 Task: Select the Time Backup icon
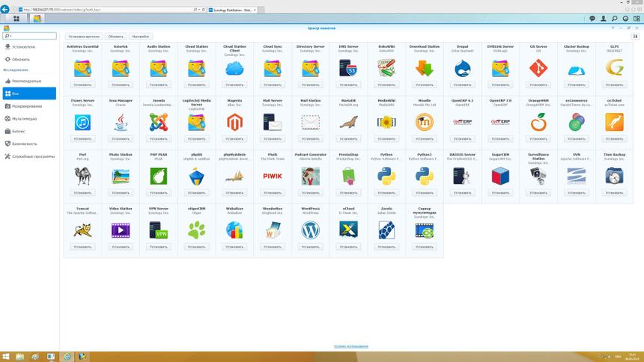(615, 176)
